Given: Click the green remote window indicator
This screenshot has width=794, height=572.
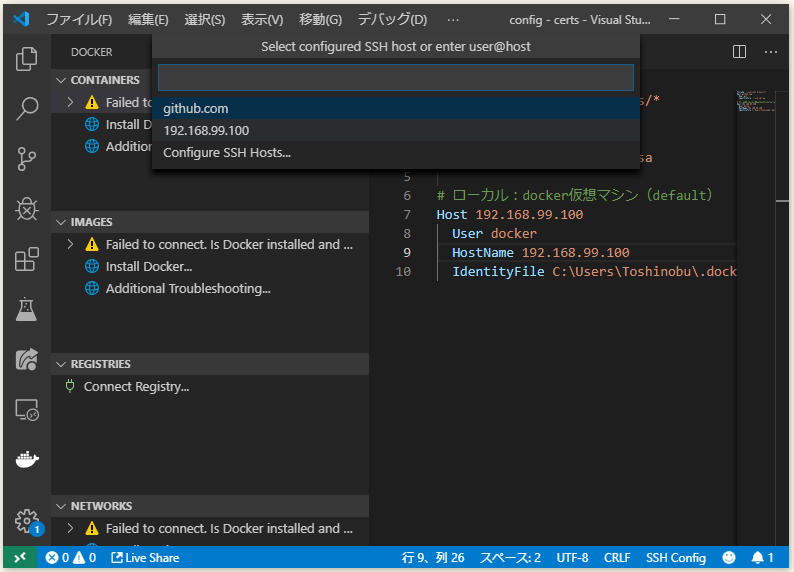Looking at the screenshot, I should click(x=20, y=558).
